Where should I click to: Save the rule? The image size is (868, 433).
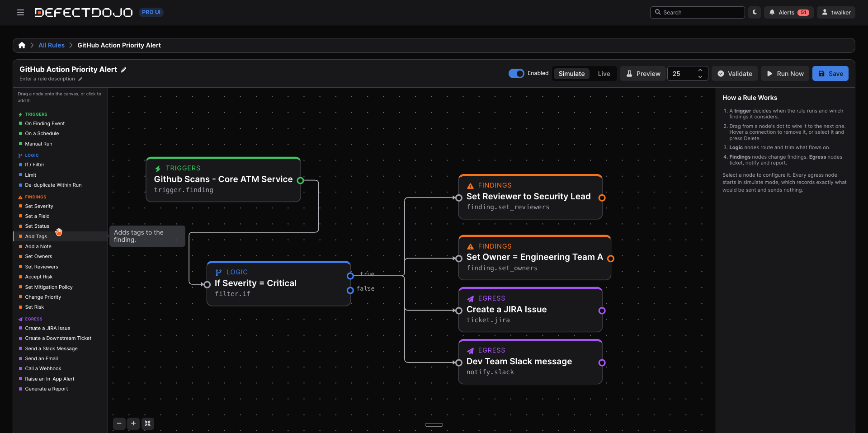830,74
